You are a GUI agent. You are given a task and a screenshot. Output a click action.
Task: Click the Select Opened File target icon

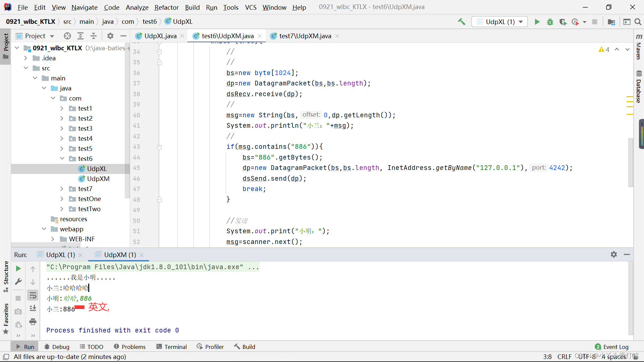[67, 36]
